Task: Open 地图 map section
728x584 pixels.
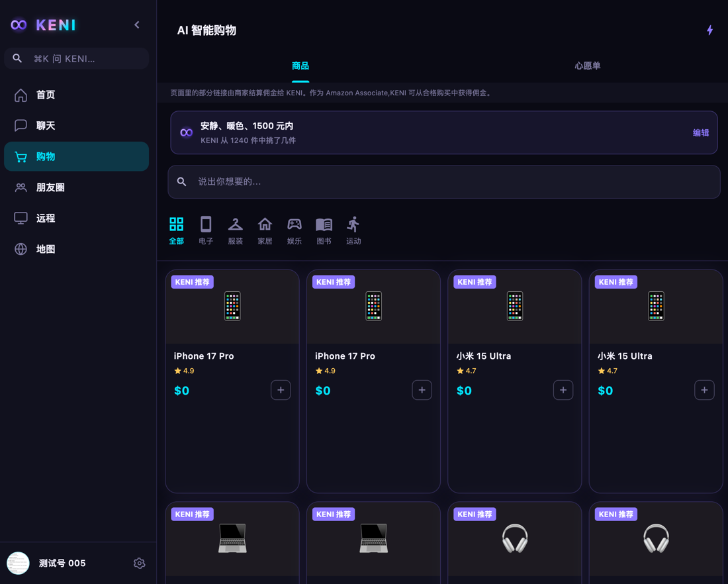Action: tap(77, 249)
